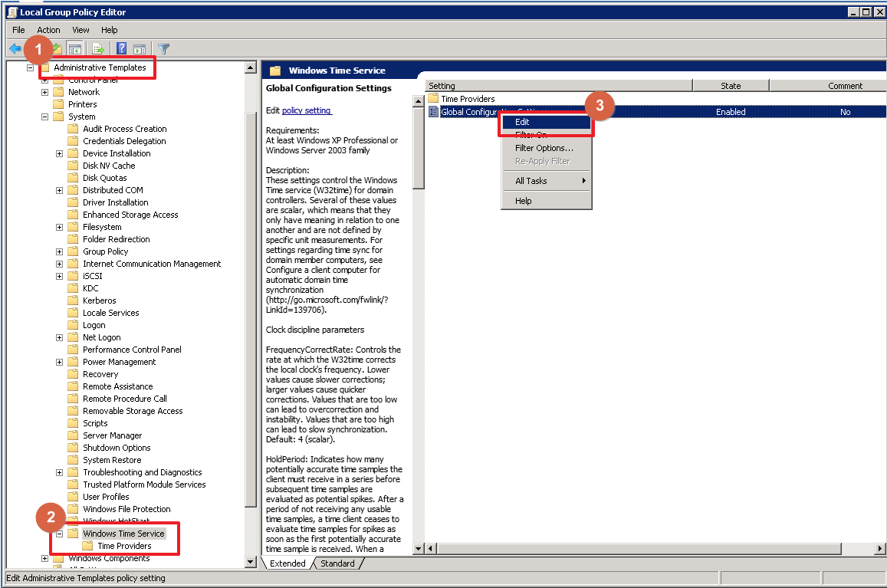The width and height of the screenshot is (887, 588).
Task: Click the folder icon beside Audit Process Creation
Action: 73,129
